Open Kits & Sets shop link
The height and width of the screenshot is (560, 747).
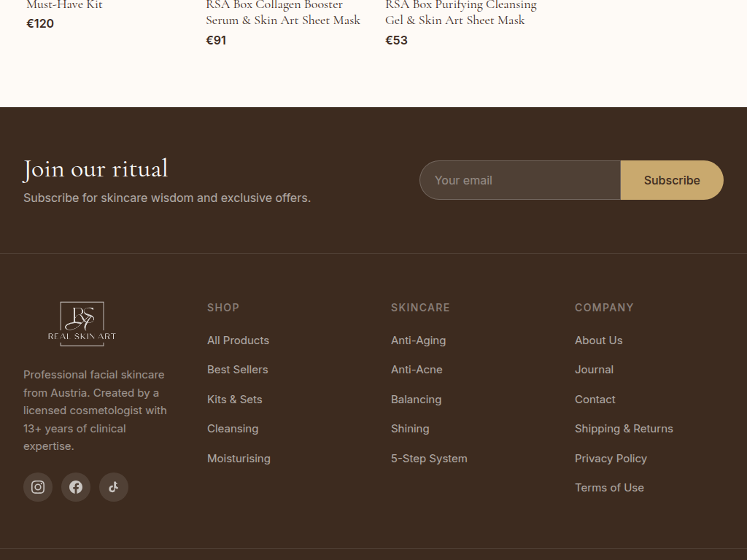click(234, 400)
